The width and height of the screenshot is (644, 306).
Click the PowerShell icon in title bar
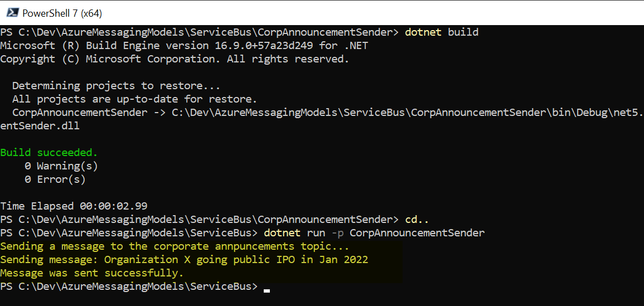pyautogui.click(x=11, y=12)
